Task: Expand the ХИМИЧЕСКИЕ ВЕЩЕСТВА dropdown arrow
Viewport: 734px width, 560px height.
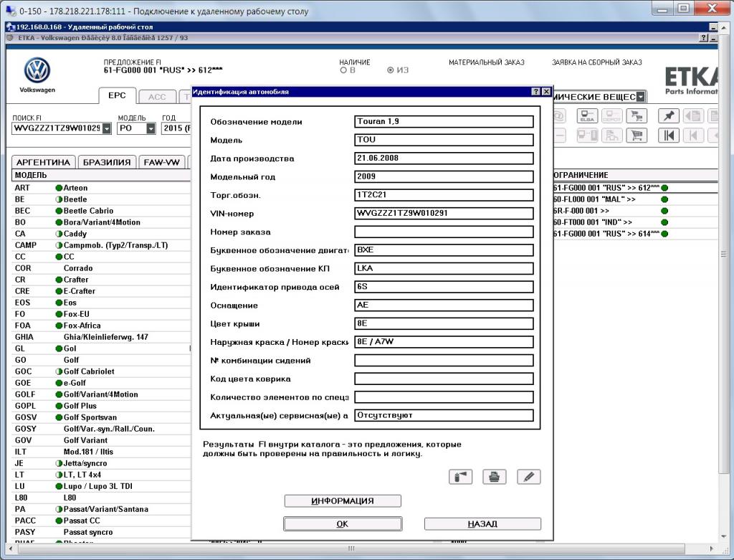Action: (x=641, y=97)
